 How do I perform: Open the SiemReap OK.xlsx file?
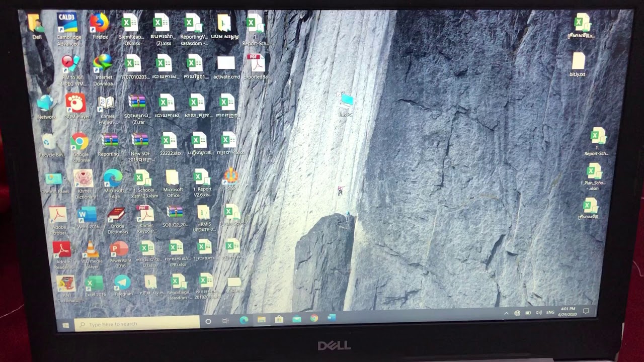pos(130,29)
